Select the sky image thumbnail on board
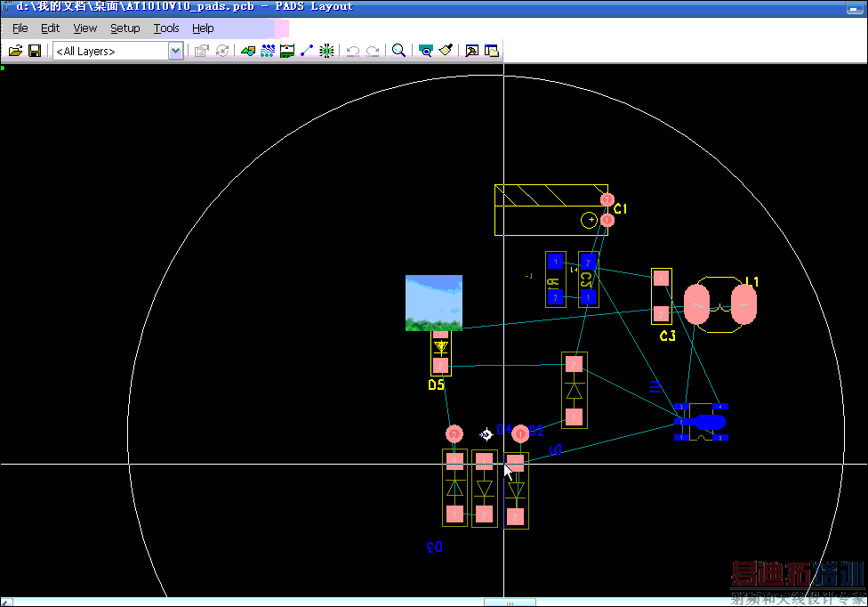 (434, 303)
